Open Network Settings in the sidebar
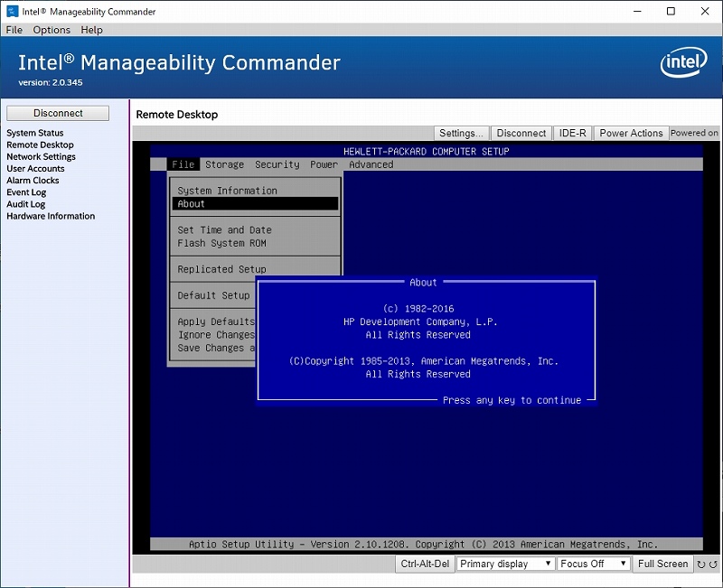 click(x=41, y=156)
